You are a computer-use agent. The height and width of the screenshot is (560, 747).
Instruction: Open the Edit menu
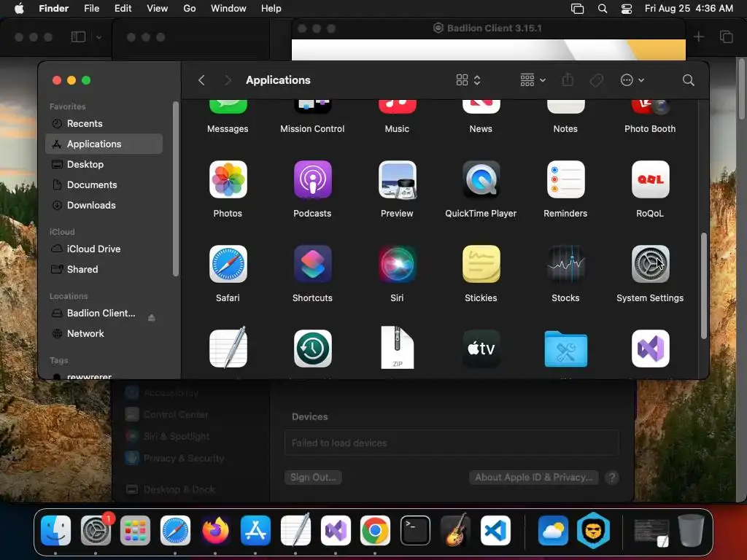tap(123, 9)
